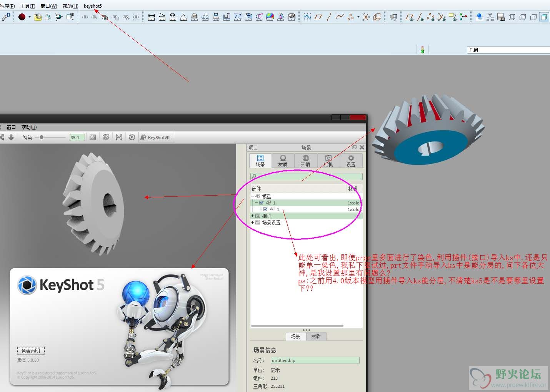Toggle datum point display eye icon

tap(431, 17)
